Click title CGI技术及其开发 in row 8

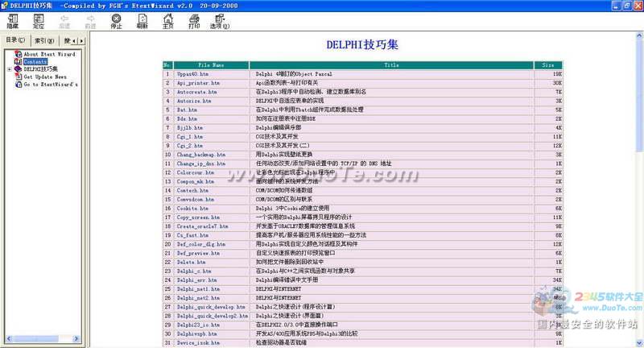click(277, 136)
